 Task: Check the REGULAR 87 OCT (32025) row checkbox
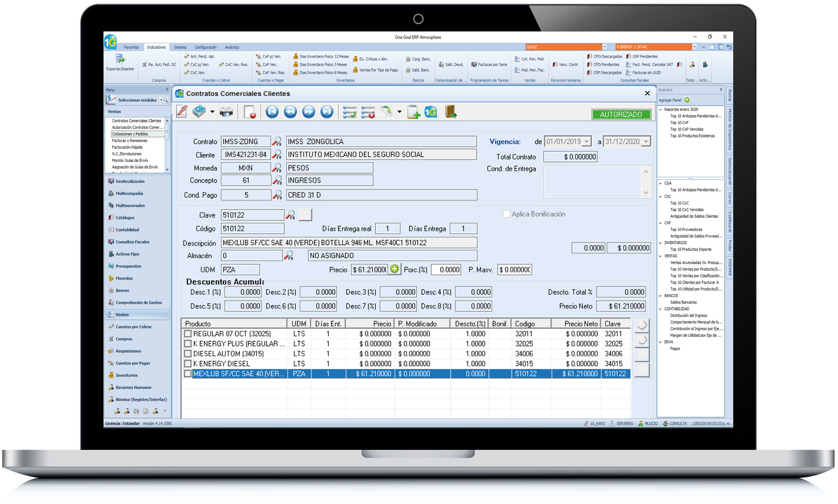[188, 334]
